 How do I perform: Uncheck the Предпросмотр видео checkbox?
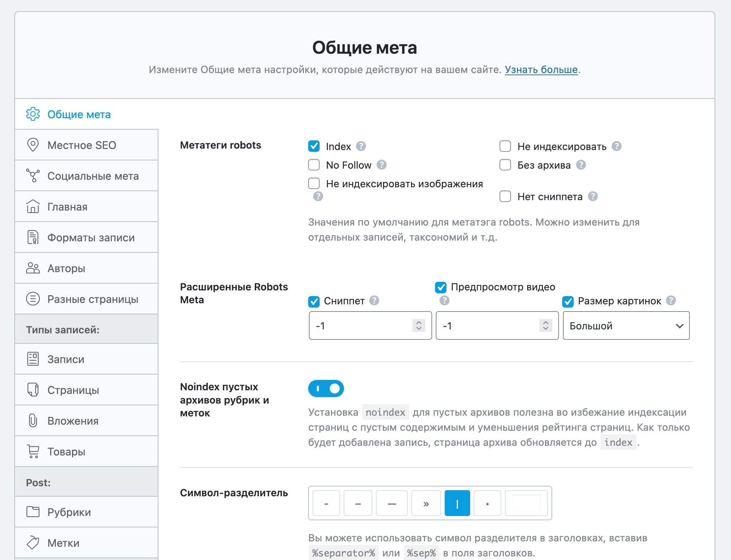click(441, 287)
